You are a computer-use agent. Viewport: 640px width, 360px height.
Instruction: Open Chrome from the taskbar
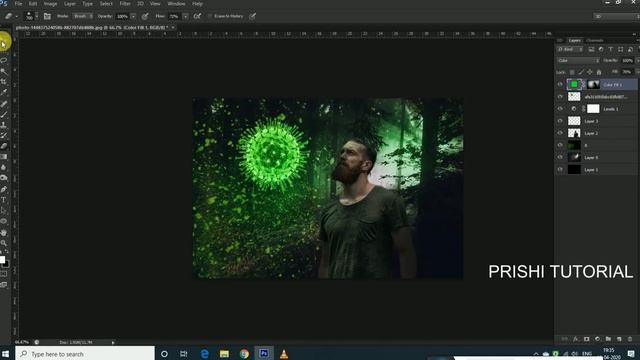pos(244,354)
